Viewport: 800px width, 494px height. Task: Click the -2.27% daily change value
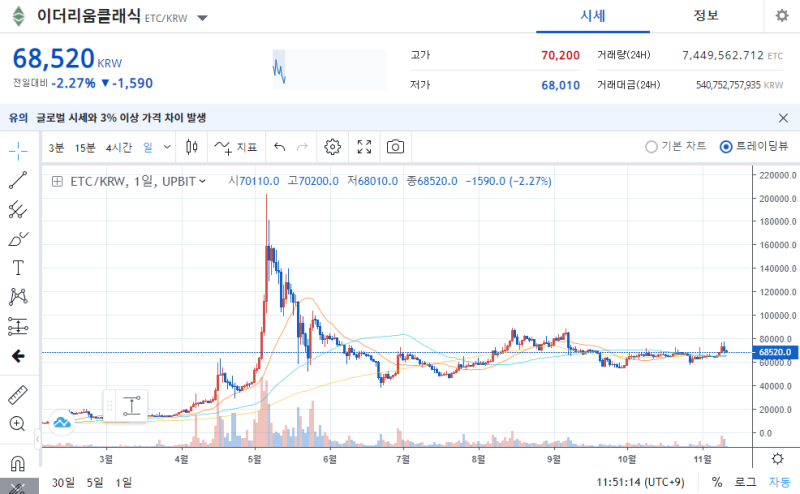(73, 83)
